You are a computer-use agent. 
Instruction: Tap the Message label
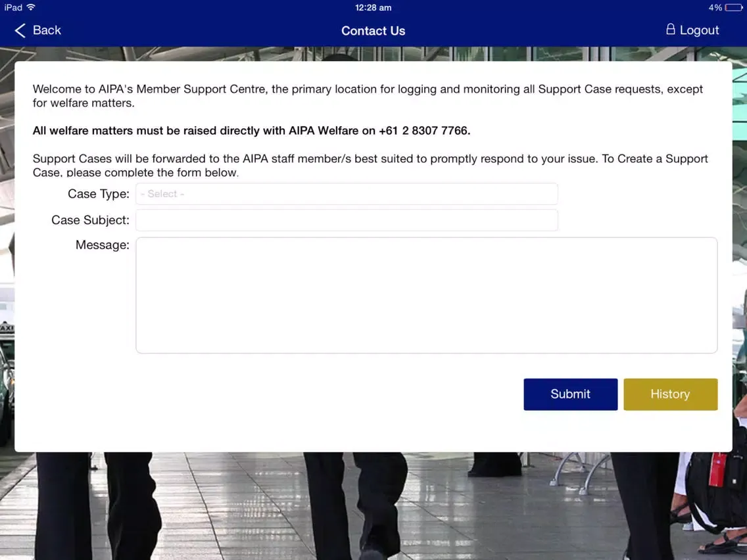pyautogui.click(x=103, y=245)
